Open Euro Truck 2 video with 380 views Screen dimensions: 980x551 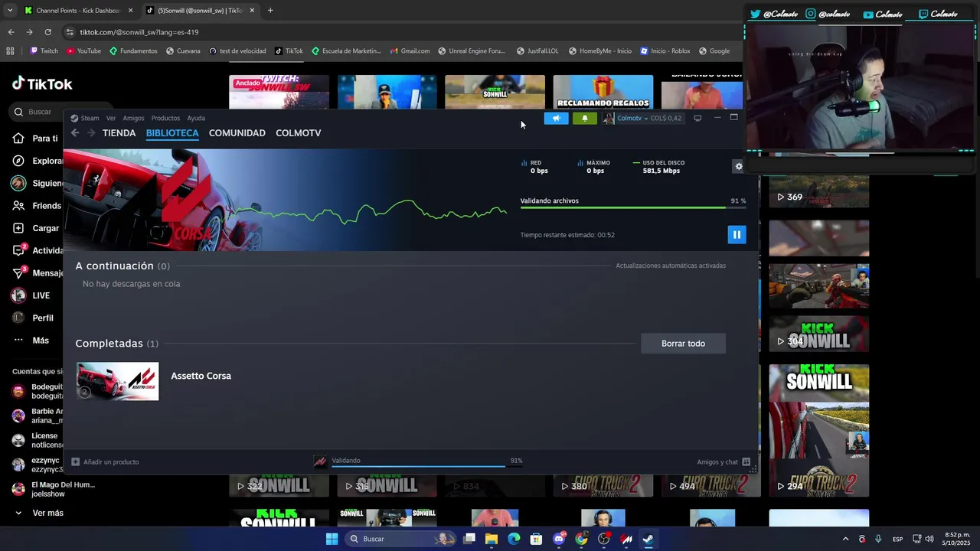click(603, 485)
